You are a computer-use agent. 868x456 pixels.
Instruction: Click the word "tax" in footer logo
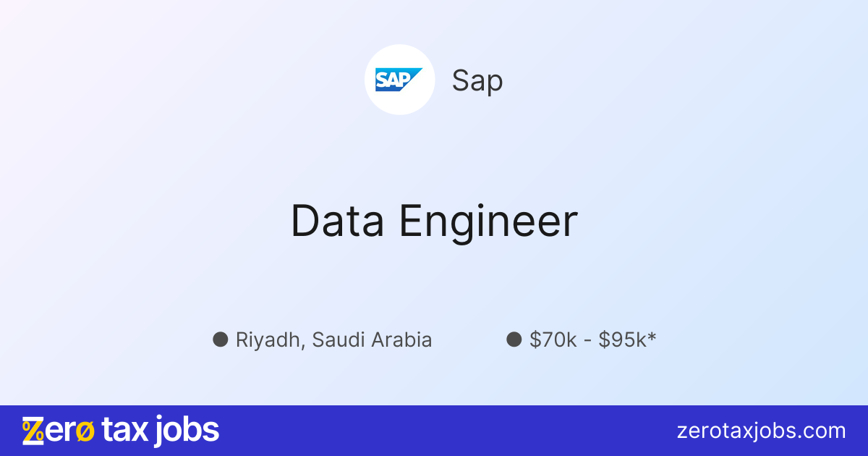pos(125,431)
